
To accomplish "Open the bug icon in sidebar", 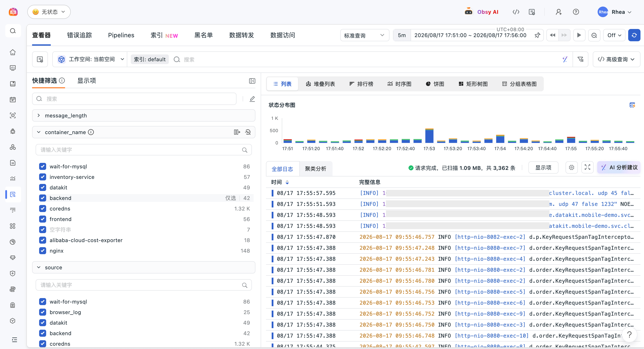I will [x=13, y=131].
